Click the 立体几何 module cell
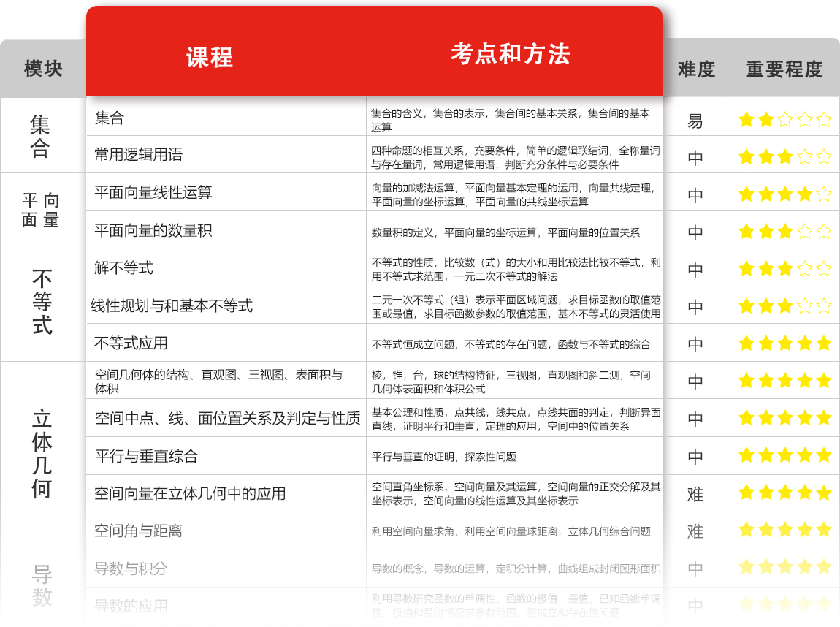 pyautogui.click(x=42, y=454)
